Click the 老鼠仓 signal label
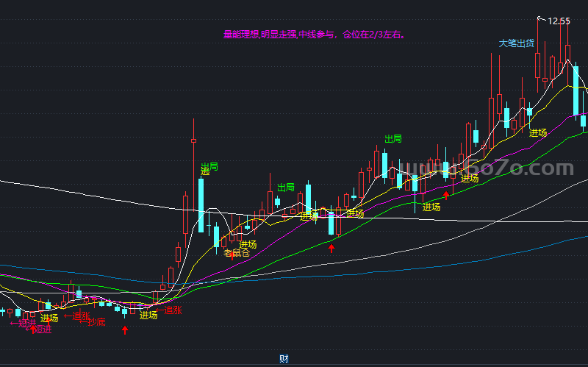The height and width of the screenshot is (367, 588). pos(237,253)
